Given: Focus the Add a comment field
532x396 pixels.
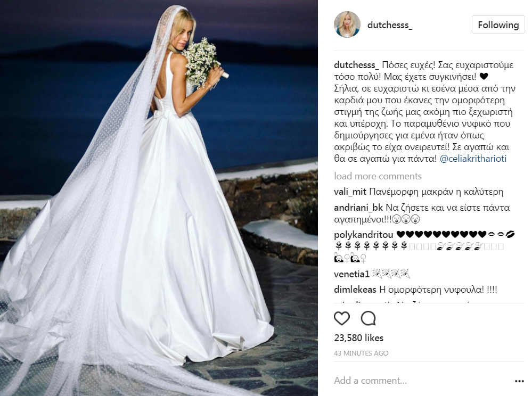Looking at the screenshot, I should (x=421, y=381).
